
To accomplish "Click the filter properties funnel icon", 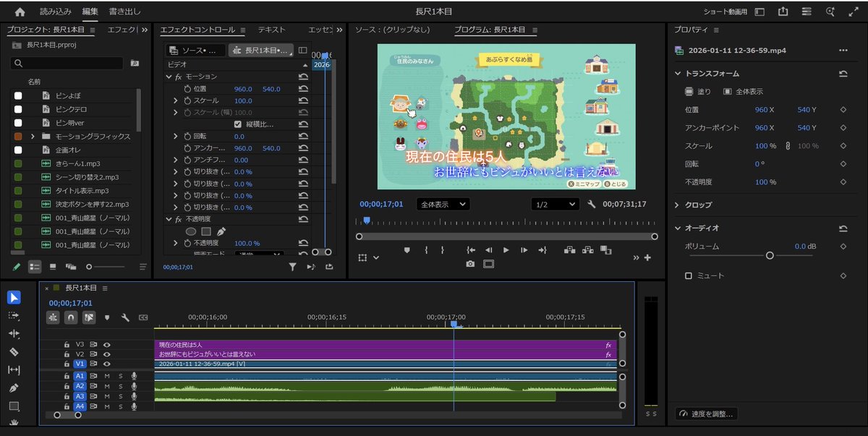I will tap(292, 267).
